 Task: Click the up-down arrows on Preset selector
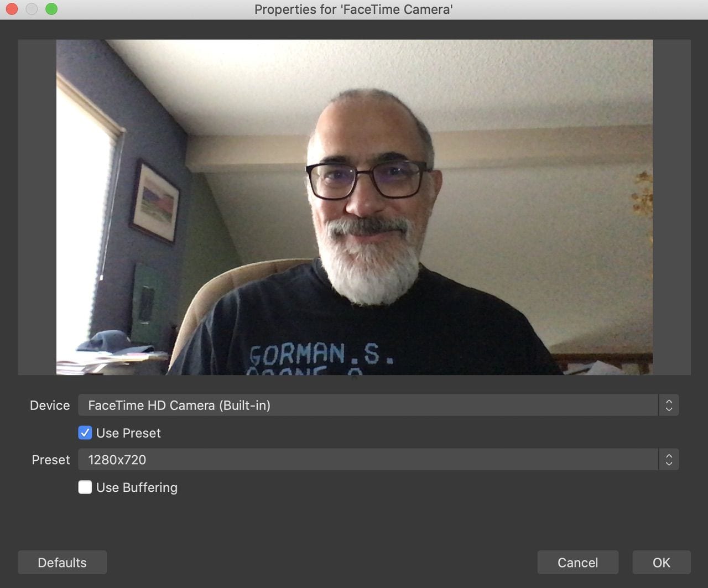(669, 460)
